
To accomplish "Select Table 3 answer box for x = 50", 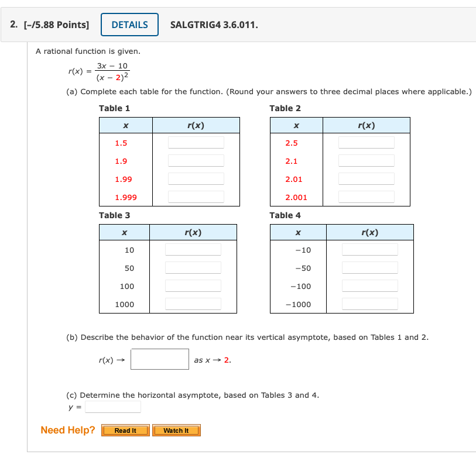I will (x=193, y=267).
